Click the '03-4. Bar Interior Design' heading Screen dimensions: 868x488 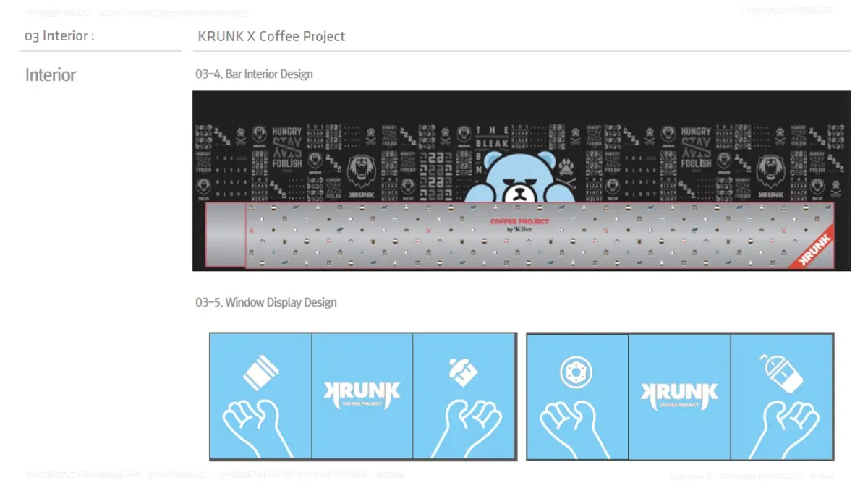click(x=254, y=74)
